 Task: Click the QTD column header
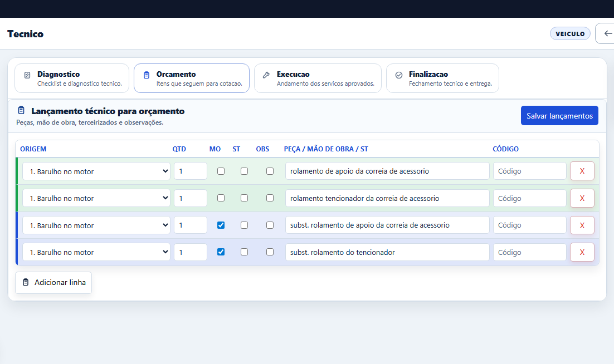[179, 149]
